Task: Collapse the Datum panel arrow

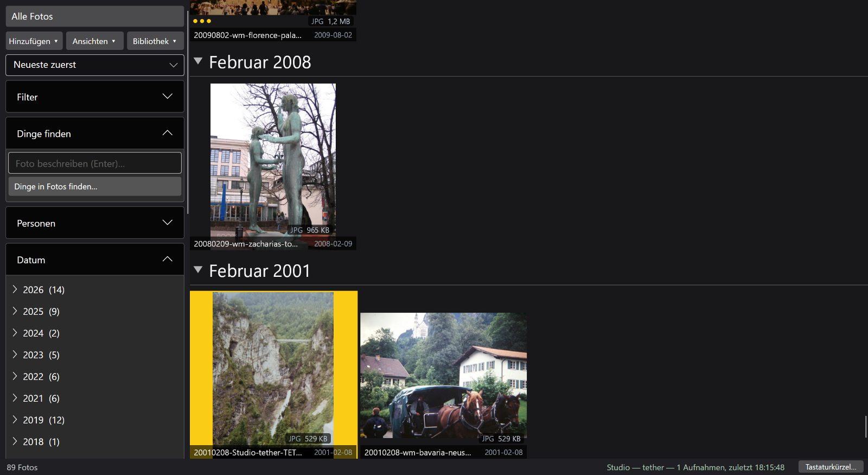Action: 168,259
